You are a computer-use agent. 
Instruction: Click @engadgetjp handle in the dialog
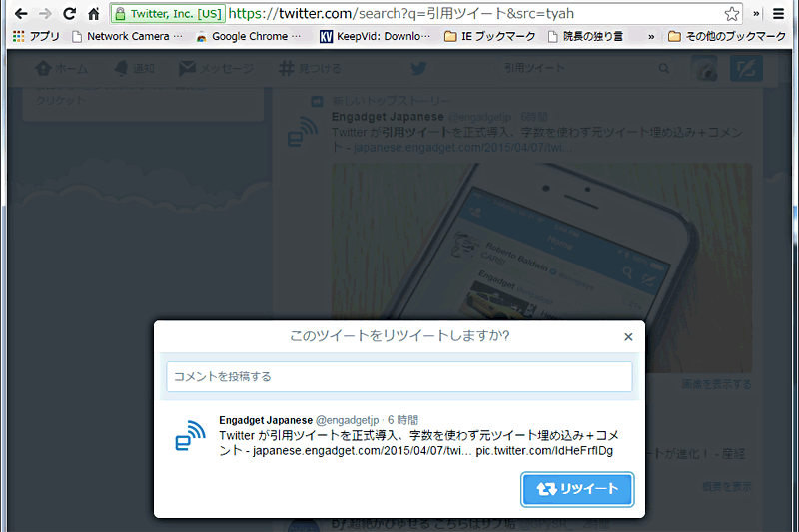tap(347, 420)
